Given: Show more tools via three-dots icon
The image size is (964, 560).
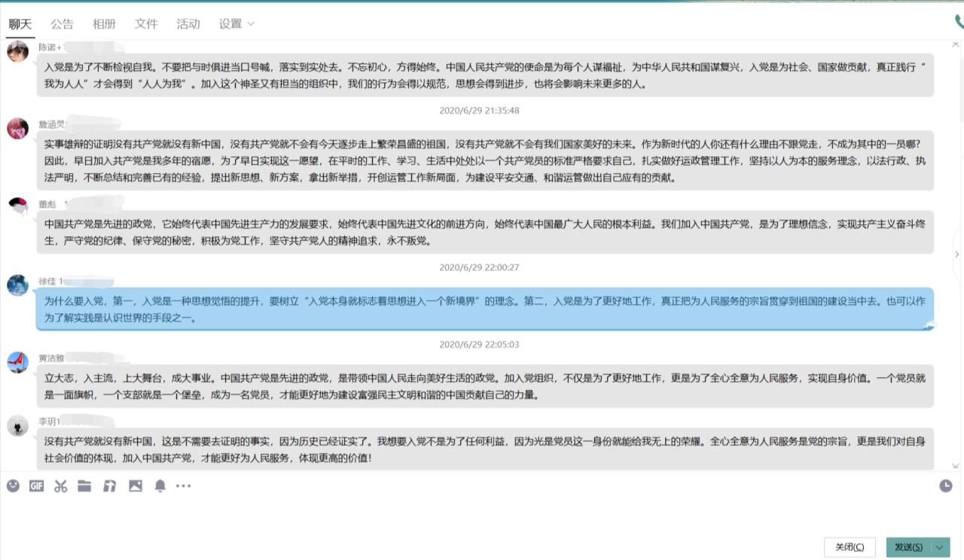Looking at the screenshot, I should pos(184,486).
